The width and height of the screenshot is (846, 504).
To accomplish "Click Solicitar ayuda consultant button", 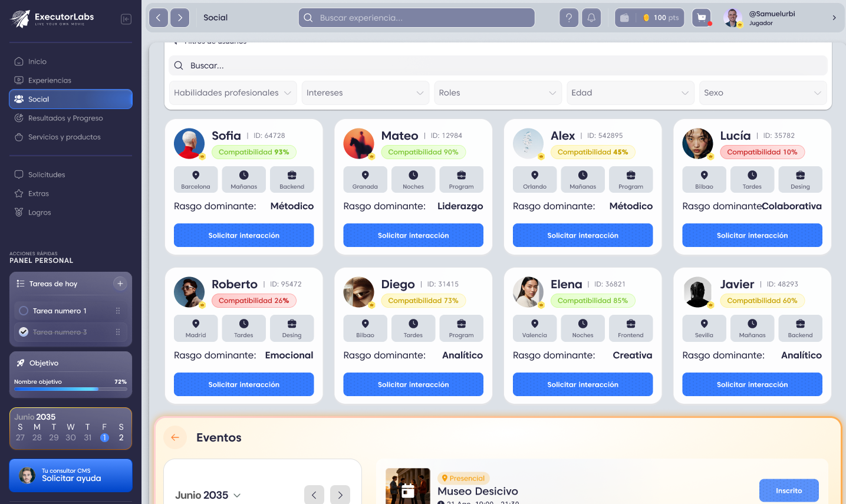I will 71,475.
